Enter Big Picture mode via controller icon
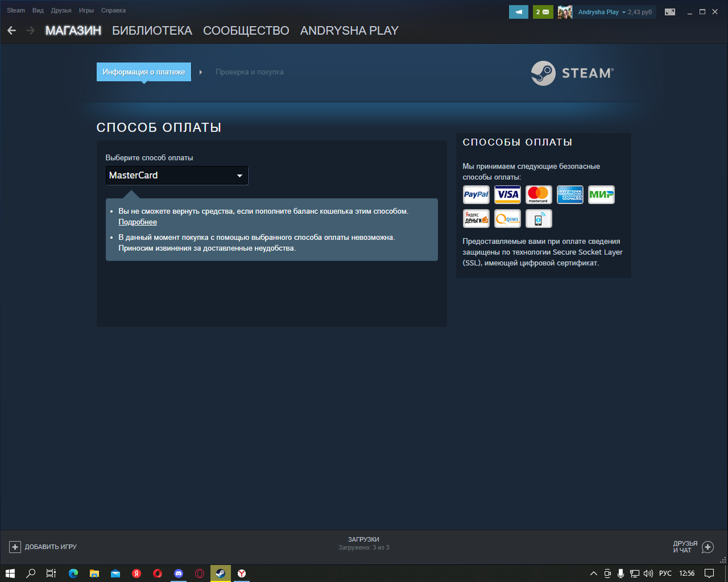The image size is (728, 582). (670, 12)
